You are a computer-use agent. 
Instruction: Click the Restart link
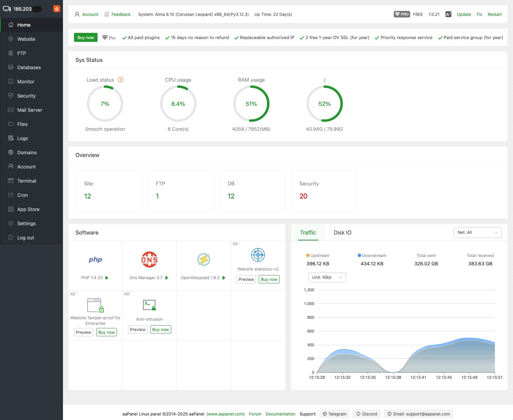click(494, 15)
